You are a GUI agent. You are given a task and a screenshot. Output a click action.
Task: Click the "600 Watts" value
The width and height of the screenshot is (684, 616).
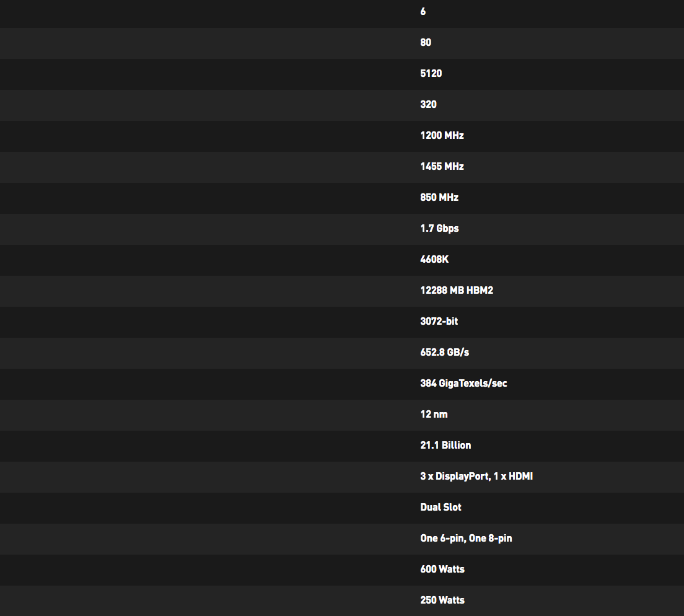[442, 570]
